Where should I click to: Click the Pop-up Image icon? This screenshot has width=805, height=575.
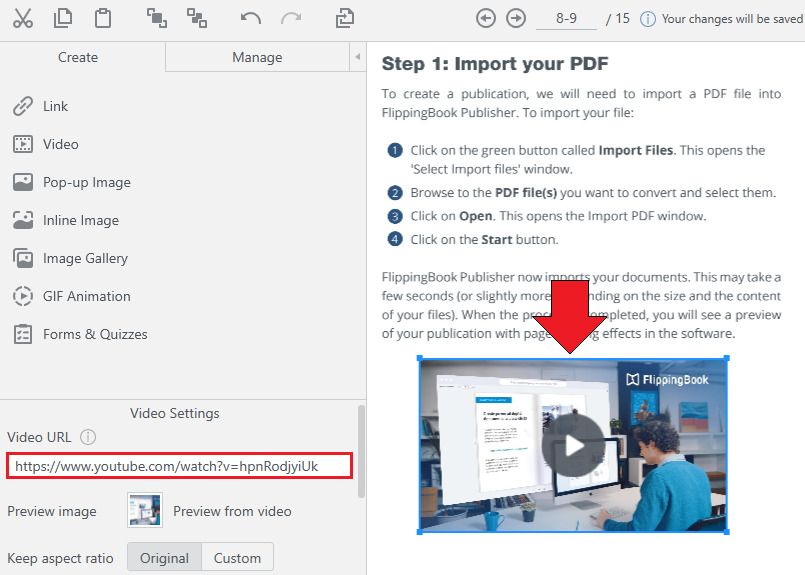click(x=23, y=182)
